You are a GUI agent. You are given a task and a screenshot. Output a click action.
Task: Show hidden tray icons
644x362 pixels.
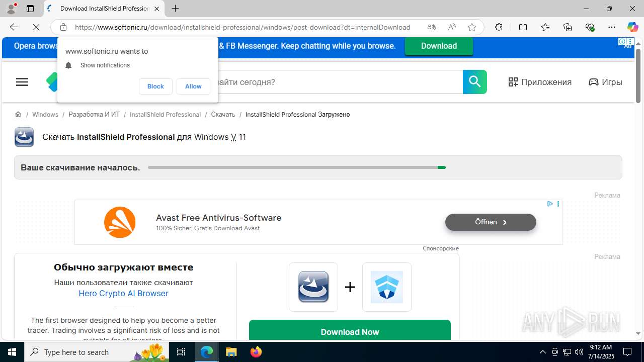(x=542, y=352)
